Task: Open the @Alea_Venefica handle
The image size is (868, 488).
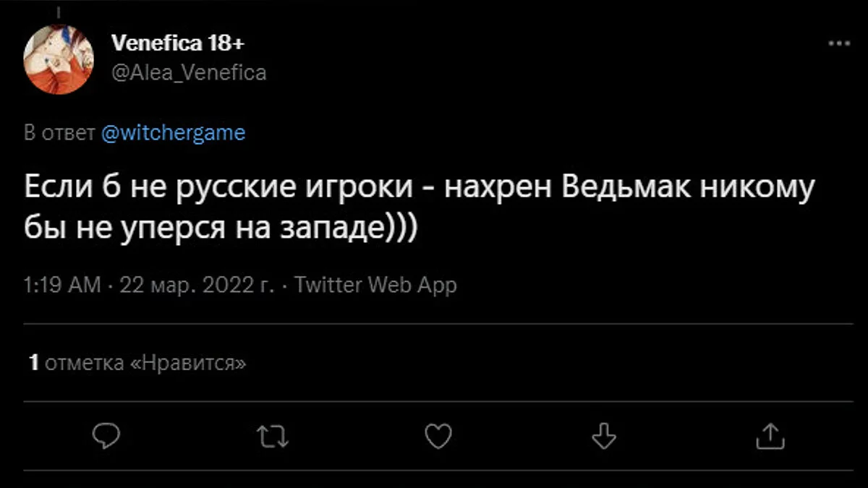Action: tap(189, 72)
